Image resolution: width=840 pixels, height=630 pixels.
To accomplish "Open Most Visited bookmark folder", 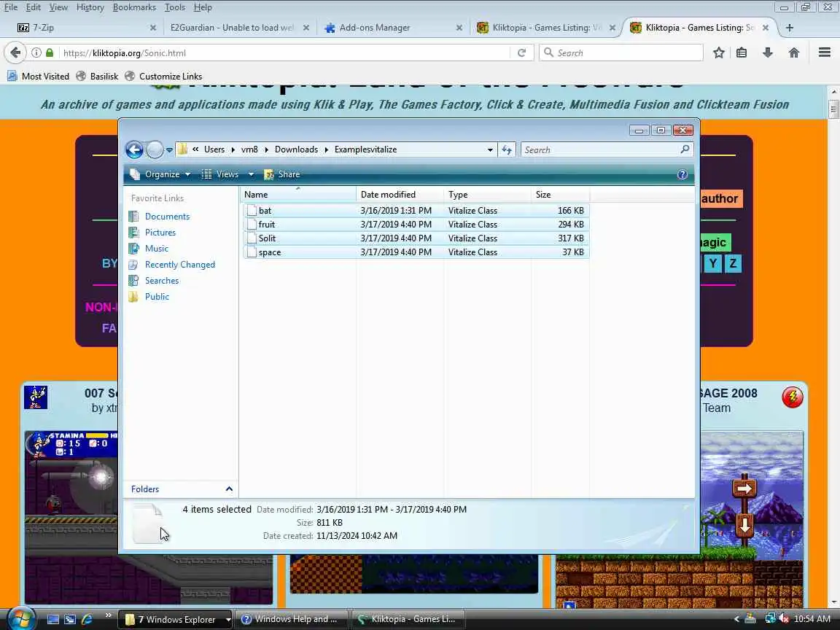I will tap(39, 76).
